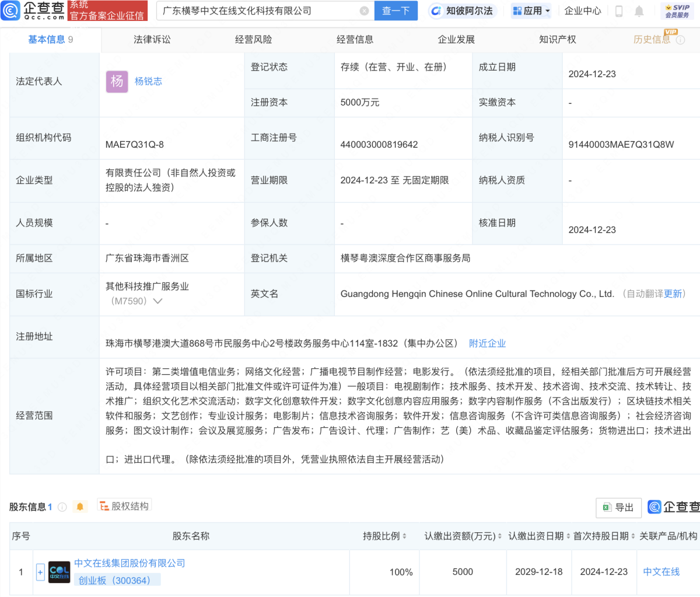Expand the 应用 apps dropdown
This screenshot has width=700, height=597.
click(531, 11)
